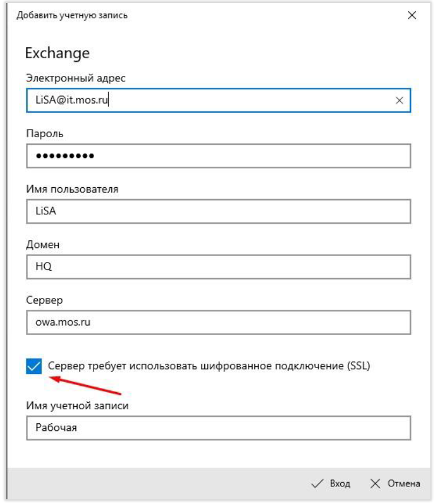Clear the email address with the X icon

tap(399, 101)
